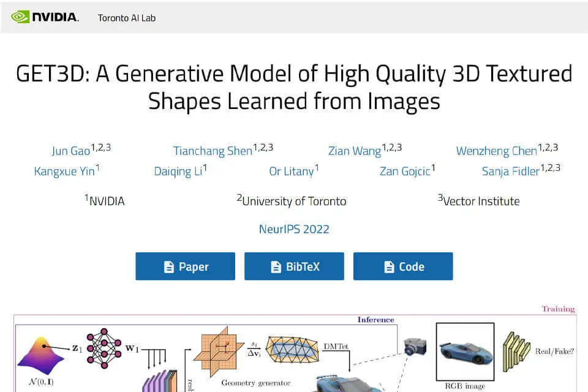Click the NVIDIA logo in the header
The height and width of the screenshot is (392, 588).
click(45, 17)
